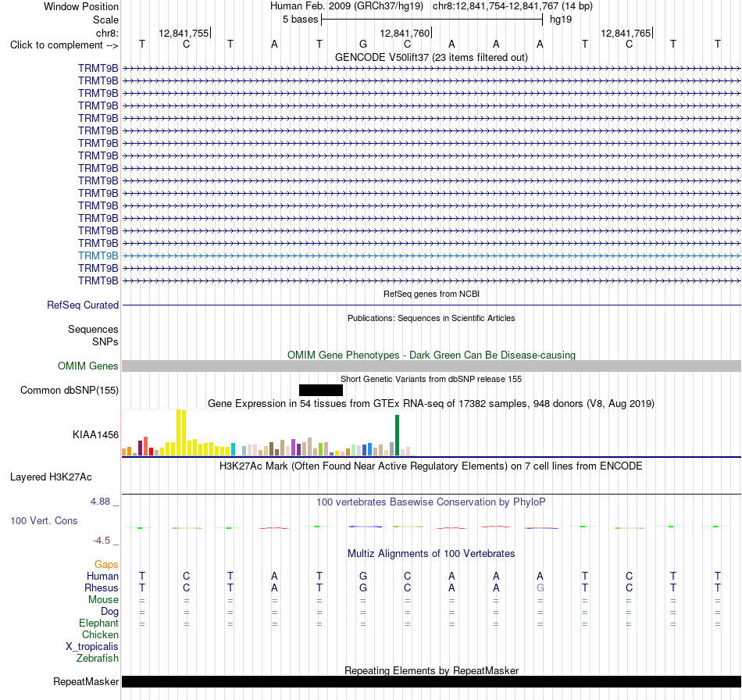Click the -4.5 lower scale value

coord(102,541)
